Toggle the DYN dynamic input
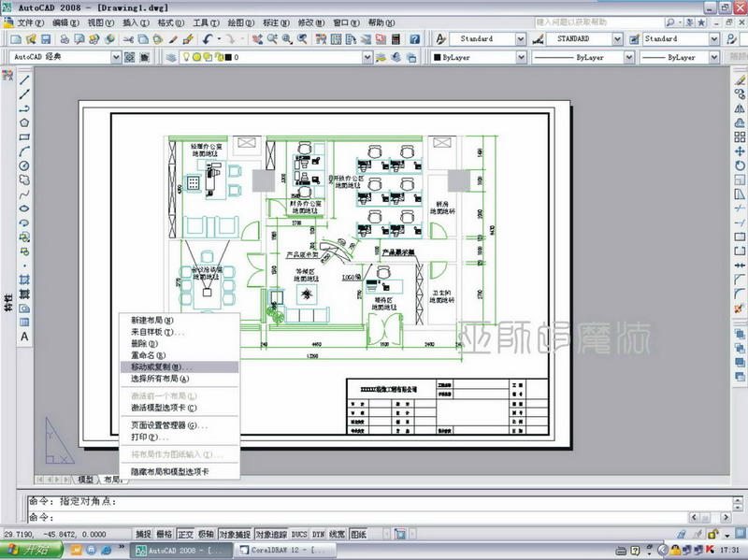Viewport: 748px width, 560px height. pos(318,534)
